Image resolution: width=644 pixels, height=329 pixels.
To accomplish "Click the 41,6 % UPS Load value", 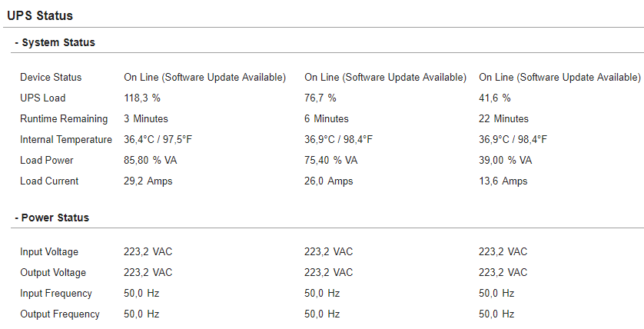I will (x=495, y=98).
